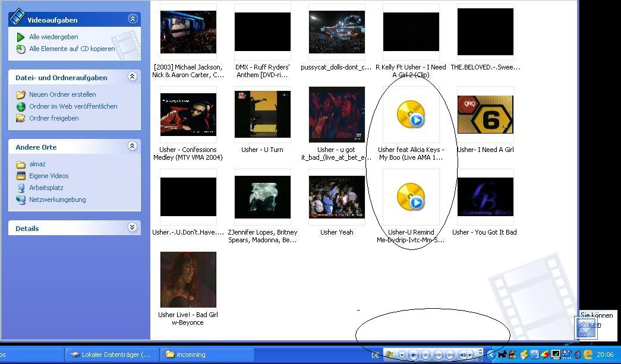This screenshot has height=364, width=621.
Task: Click the Ordner freigeben sharing icon
Action: pyautogui.click(x=21, y=118)
